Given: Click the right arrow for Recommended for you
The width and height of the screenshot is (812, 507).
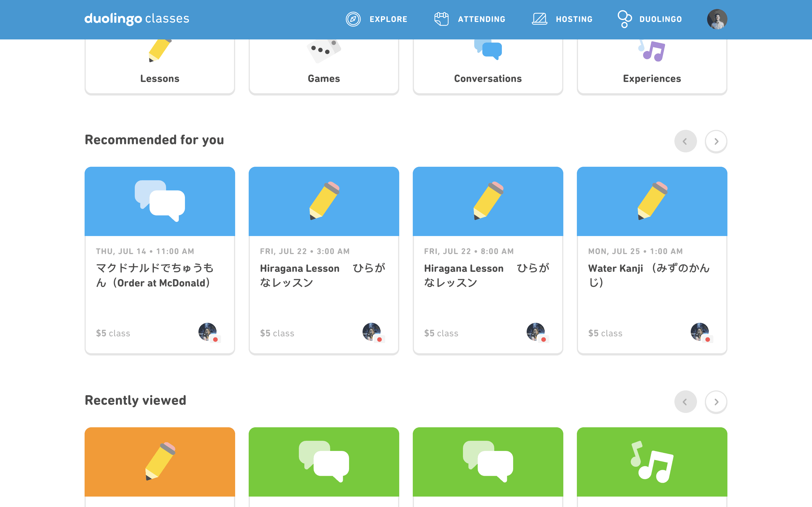Looking at the screenshot, I should pos(716,141).
